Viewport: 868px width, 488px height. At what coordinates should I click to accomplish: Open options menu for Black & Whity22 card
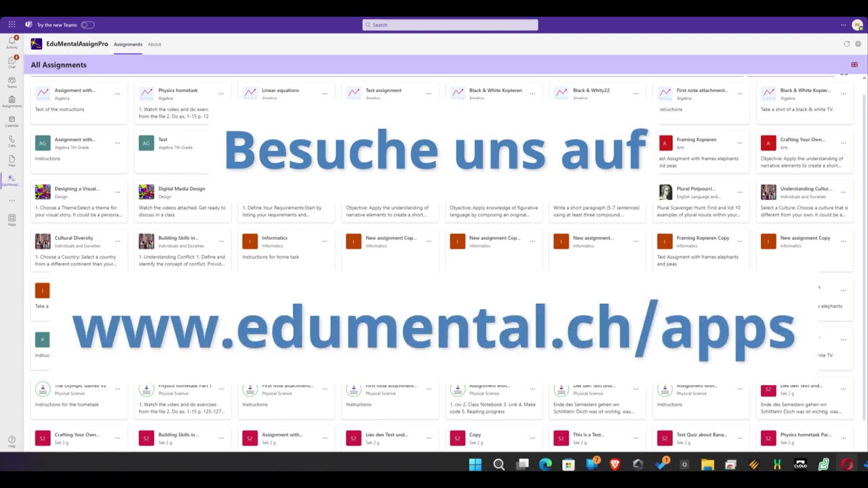point(636,94)
